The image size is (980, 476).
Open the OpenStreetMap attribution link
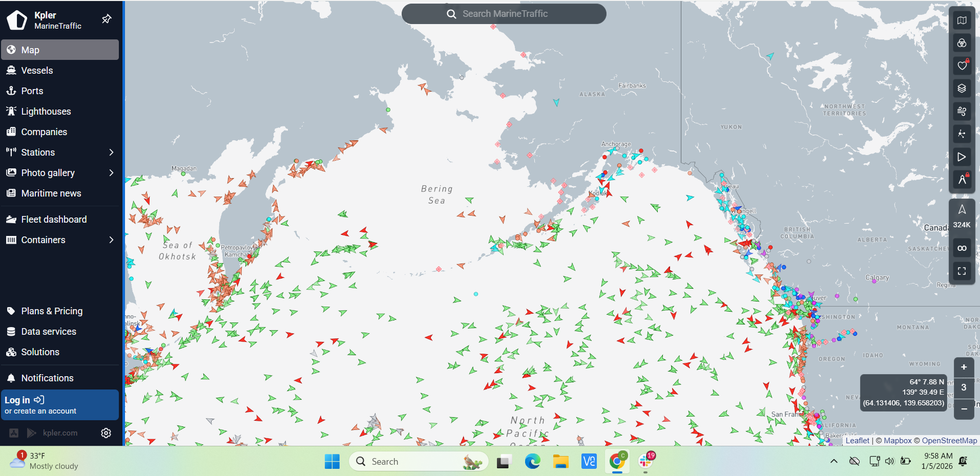point(949,440)
